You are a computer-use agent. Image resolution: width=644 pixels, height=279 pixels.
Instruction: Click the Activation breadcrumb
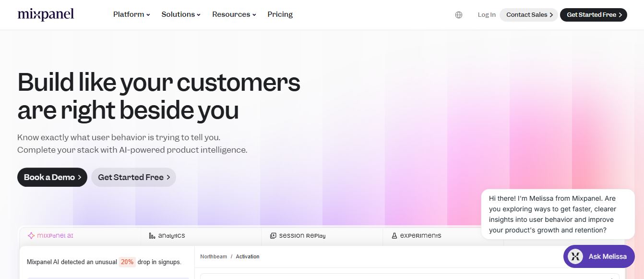pos(248,256)
